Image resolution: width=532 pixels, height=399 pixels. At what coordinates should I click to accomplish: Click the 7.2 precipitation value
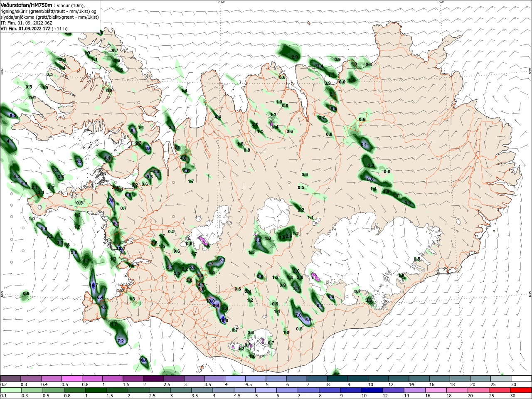[121, 341]
